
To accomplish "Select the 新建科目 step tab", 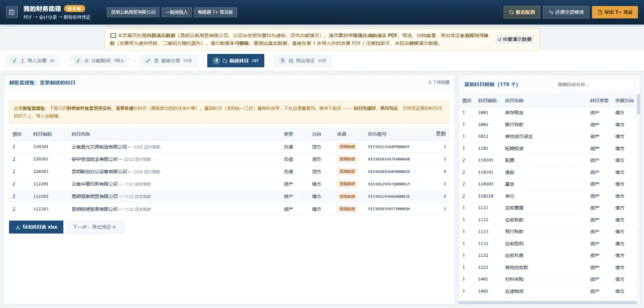I will (236, 61).
